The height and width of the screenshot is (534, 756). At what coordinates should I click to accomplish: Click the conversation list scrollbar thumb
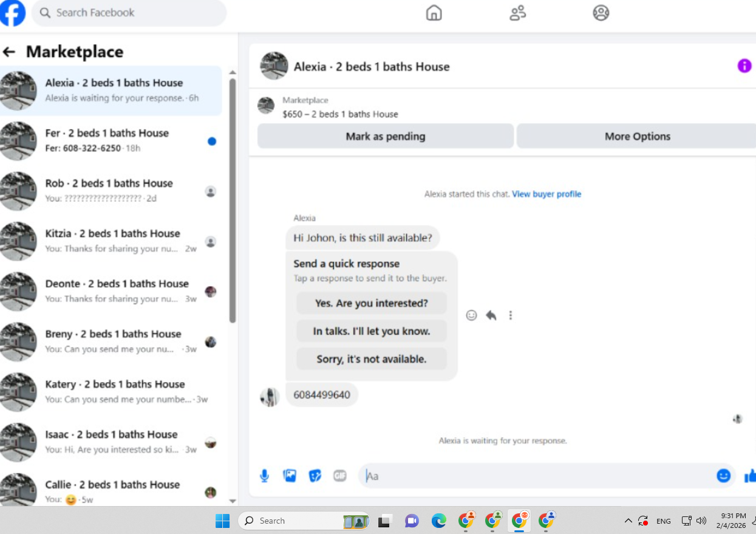click(233, 200)
